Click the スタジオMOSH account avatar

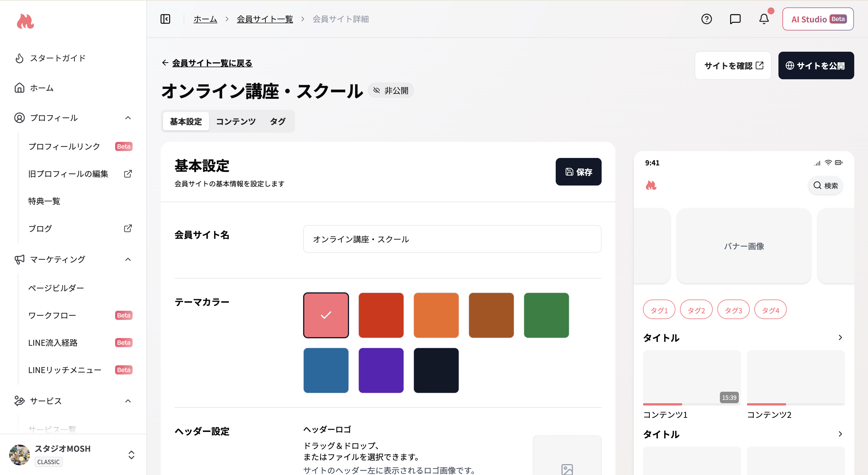(x=20, y=455)
